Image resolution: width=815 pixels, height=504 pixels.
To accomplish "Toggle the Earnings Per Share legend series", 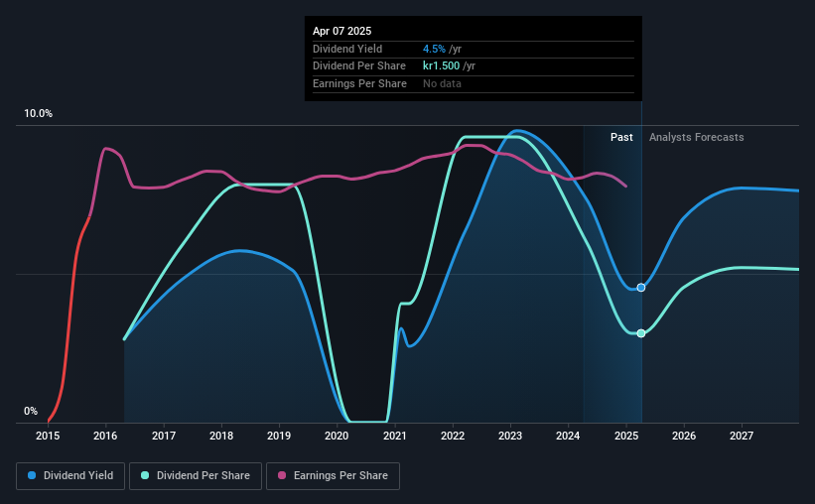I will 333,476.
